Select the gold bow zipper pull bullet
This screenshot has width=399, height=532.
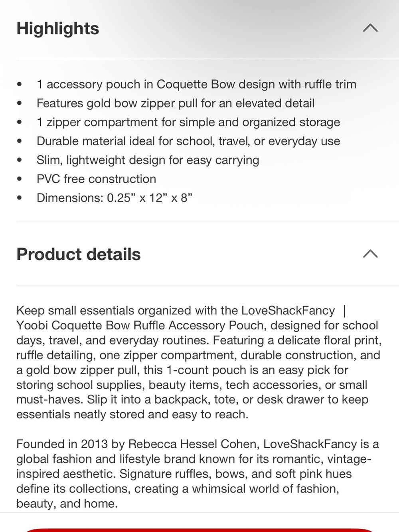tap(176, 103)
